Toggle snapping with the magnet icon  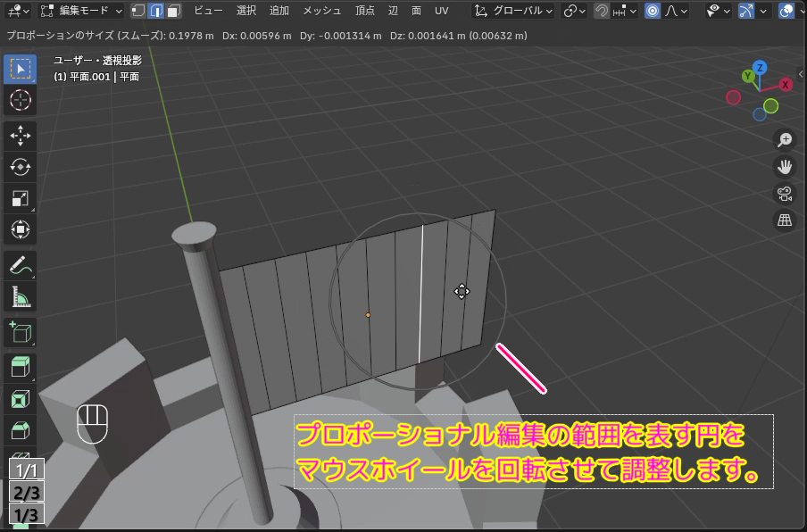click(x=601, y=10)
